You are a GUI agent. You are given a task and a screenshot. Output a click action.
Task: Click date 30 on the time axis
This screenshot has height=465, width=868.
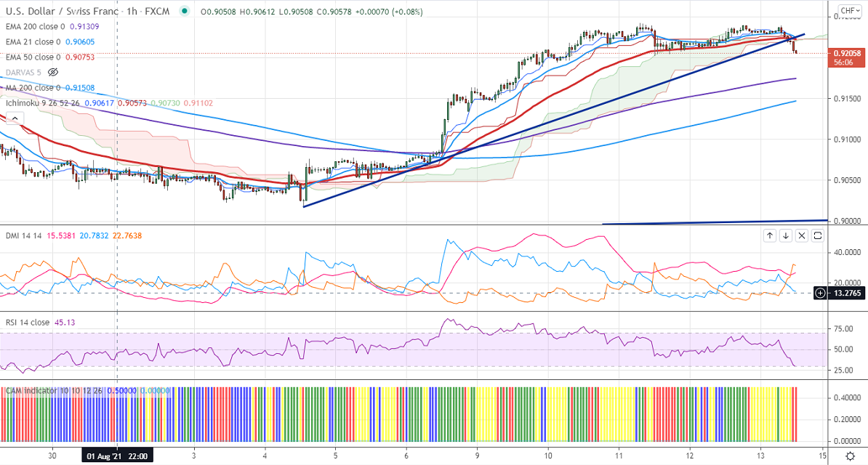pyautogui.click(x=52, y=456)
